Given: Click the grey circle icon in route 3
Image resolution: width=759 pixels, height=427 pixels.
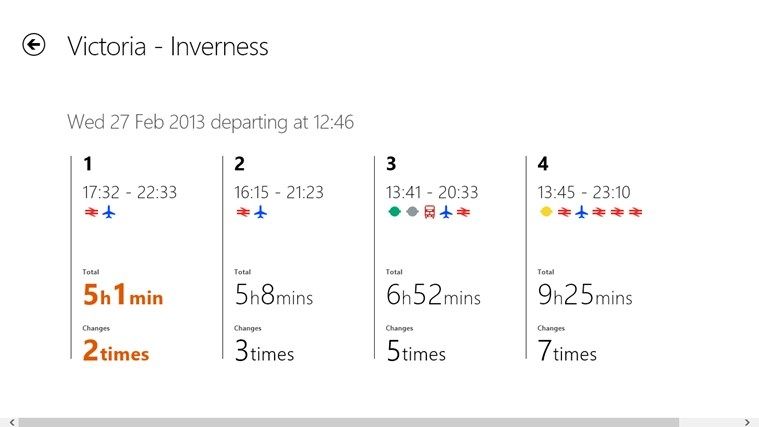Looking at the screenshot, I should point(412,212).
